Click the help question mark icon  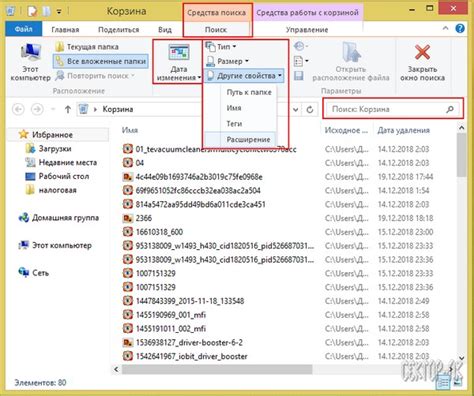(x=460, y=29)
